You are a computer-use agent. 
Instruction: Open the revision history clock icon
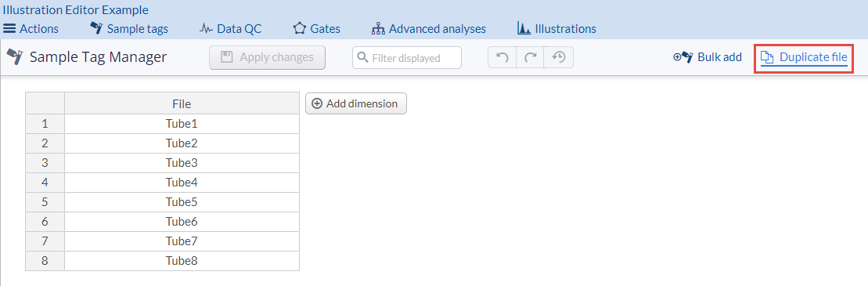click(x=558, y=57)
